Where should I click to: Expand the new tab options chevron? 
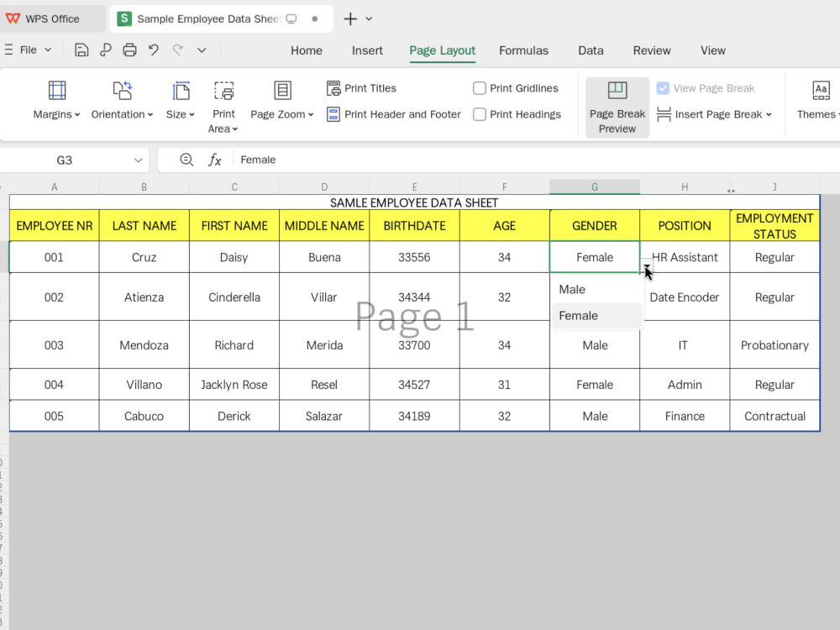[x=369, y=18]
